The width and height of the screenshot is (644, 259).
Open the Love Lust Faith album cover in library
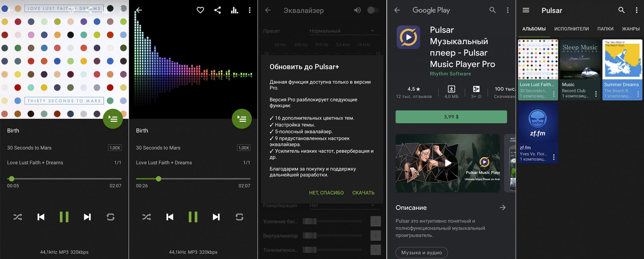pyautogui.click(x=538, y=59)
